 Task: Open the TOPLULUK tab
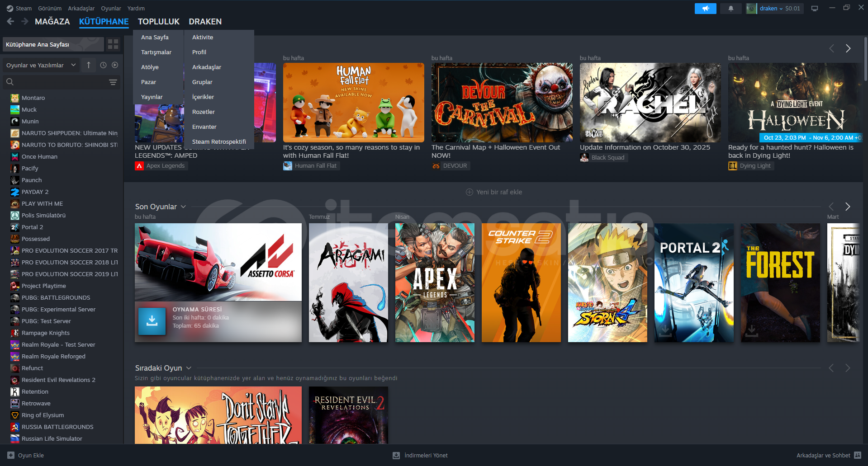(x=159, y=22)
